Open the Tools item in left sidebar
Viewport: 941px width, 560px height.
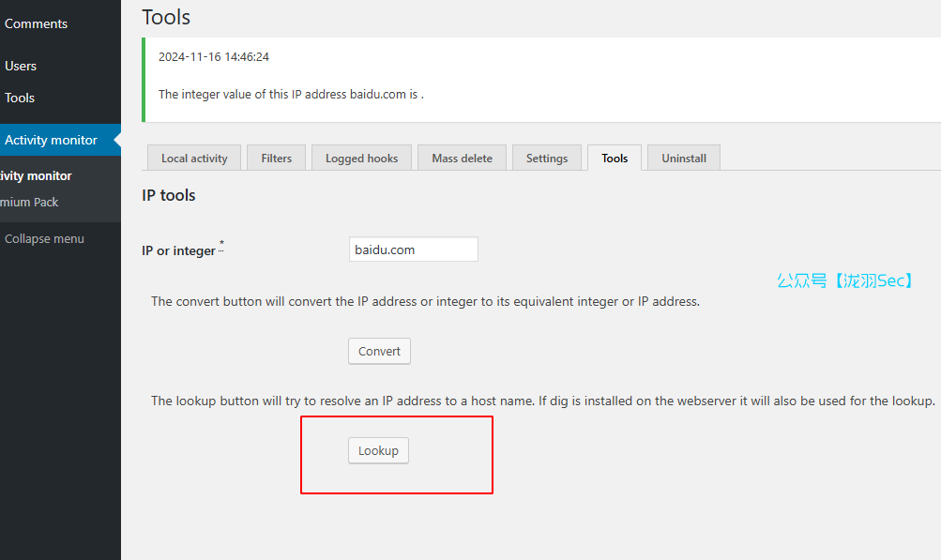[x=20, y=98]
